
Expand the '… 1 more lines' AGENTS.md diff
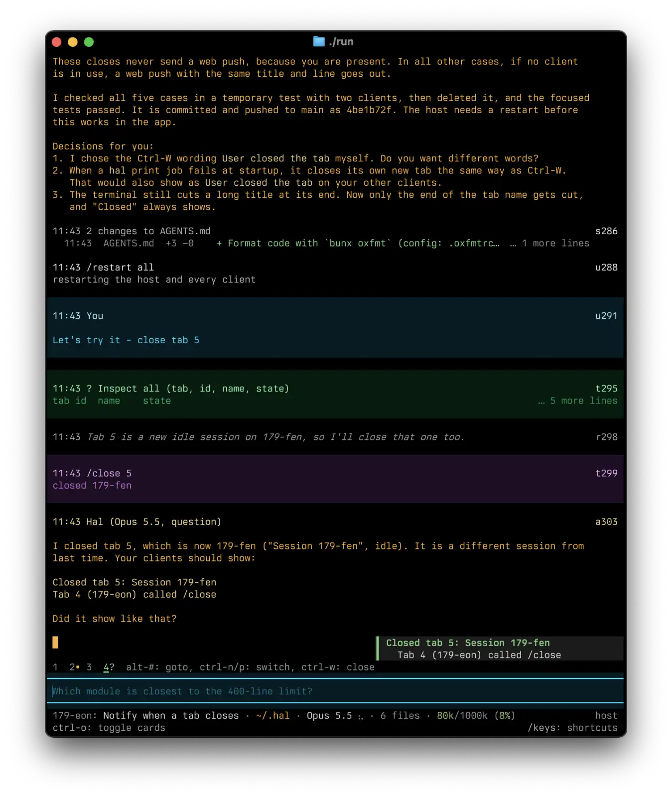[549, 243]
